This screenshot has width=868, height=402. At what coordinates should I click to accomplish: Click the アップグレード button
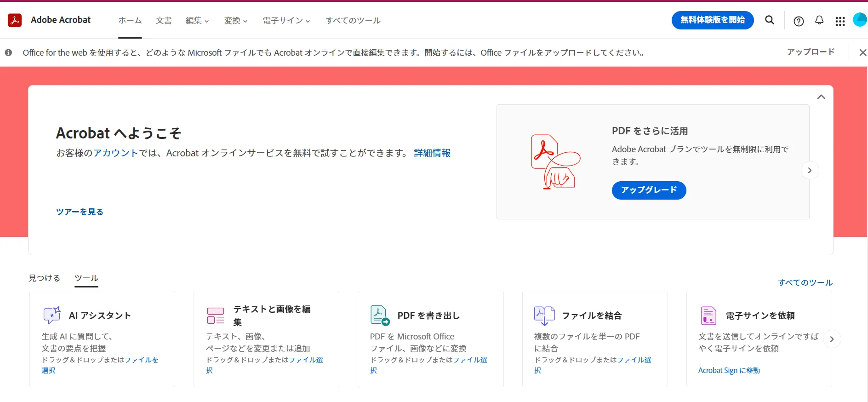pyautogui.click(x=649, y=190)
